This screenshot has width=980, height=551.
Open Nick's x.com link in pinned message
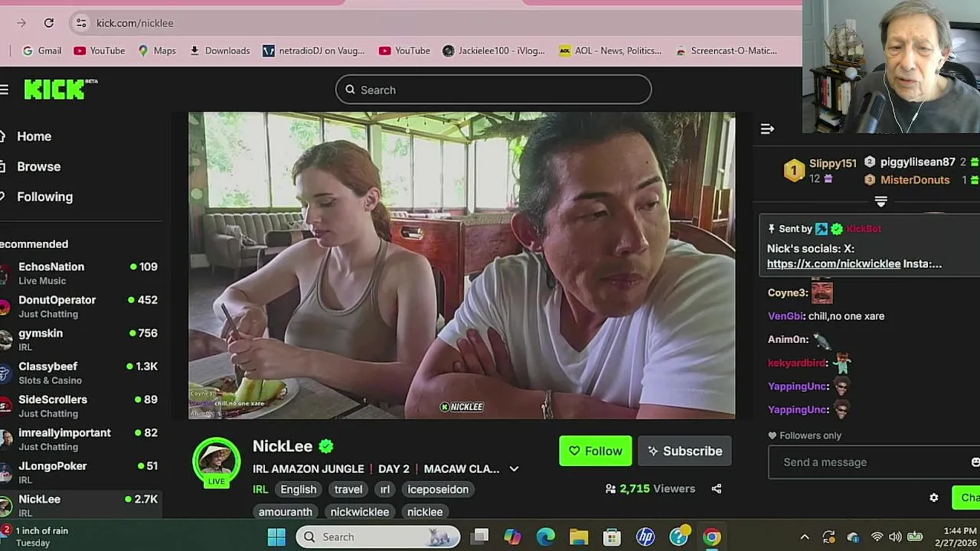(834, 263)
